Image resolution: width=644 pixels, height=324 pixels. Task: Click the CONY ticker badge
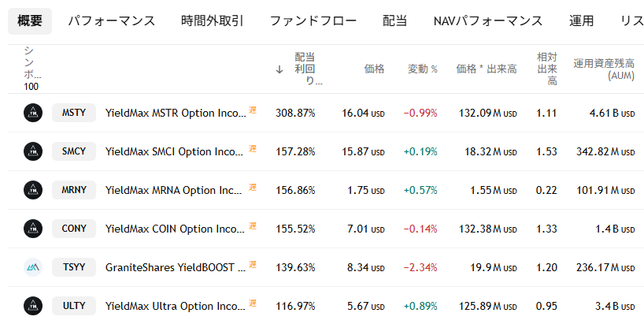pos(74,228)
